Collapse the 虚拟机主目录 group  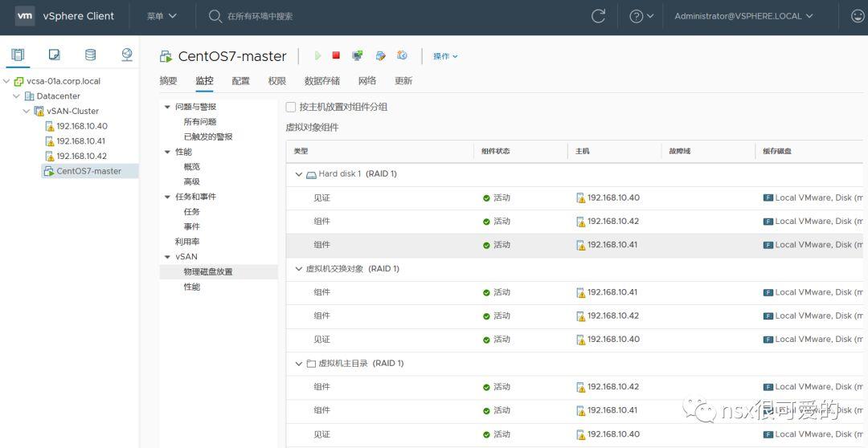[299, 364]
